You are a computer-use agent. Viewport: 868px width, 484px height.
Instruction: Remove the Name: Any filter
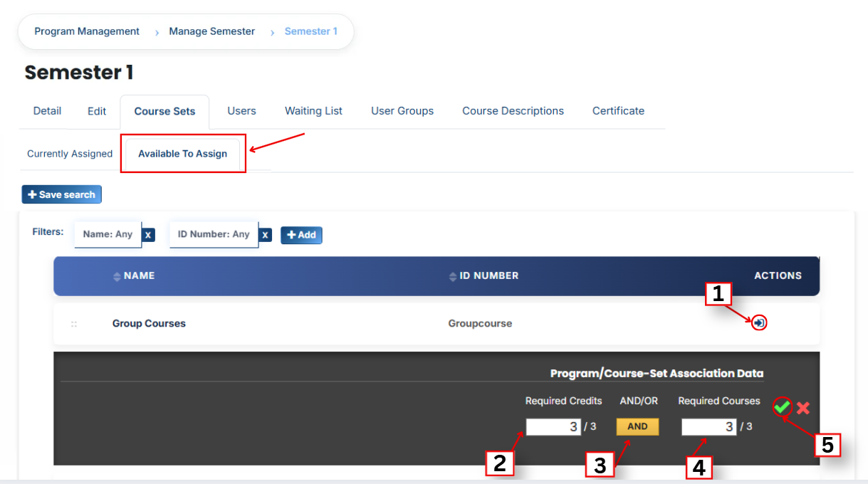tap(148, 235)
